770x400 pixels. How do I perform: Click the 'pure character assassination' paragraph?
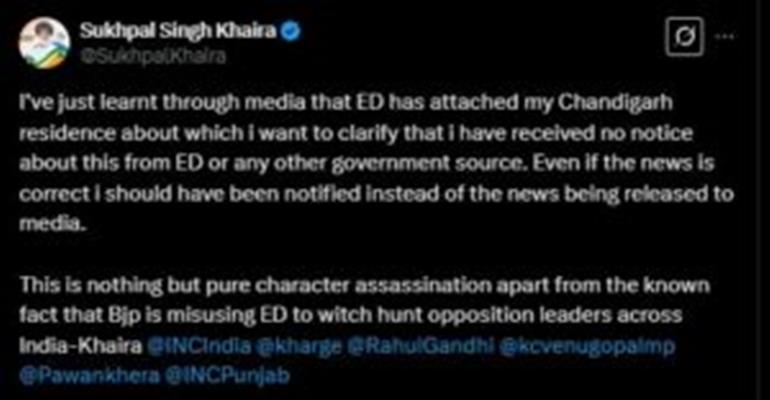[364, 330]
